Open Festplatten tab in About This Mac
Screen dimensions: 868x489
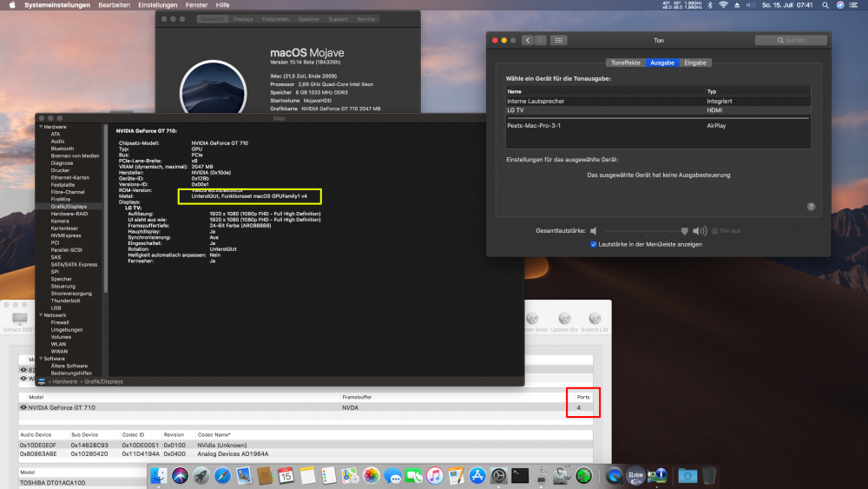point(276,19)
